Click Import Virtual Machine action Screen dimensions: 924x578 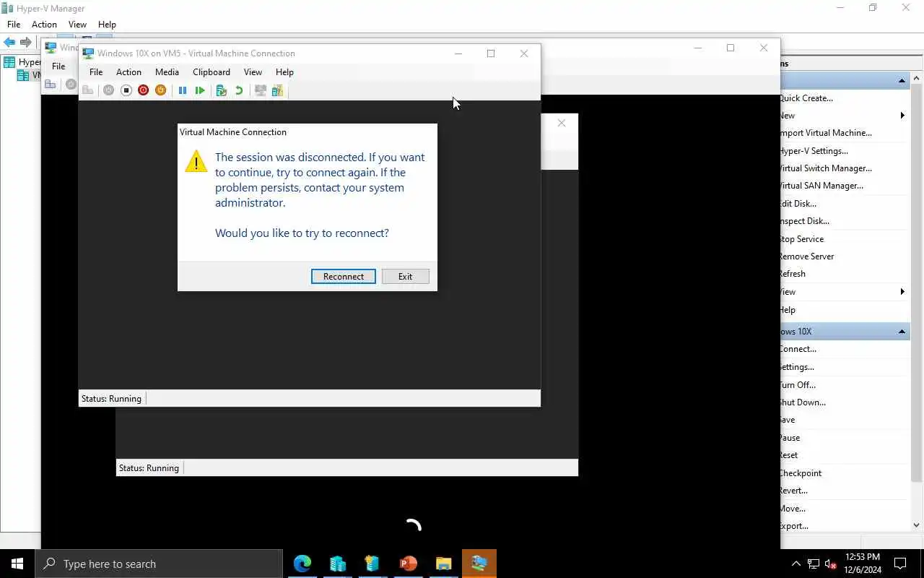(x=826, y=133)
